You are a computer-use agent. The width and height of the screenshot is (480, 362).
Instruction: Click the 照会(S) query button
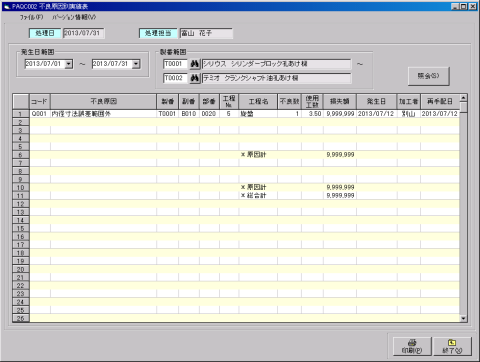429,76
